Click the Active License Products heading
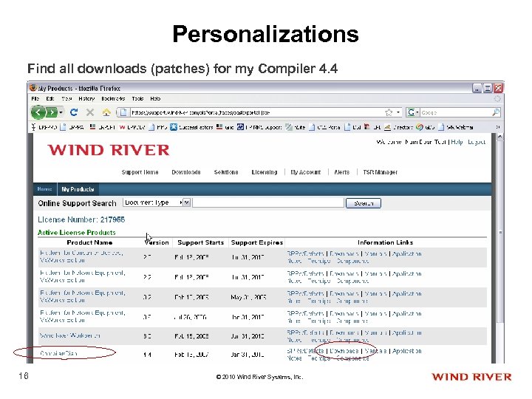This screenshot has height=399, width=532. (x=77, y=233)
